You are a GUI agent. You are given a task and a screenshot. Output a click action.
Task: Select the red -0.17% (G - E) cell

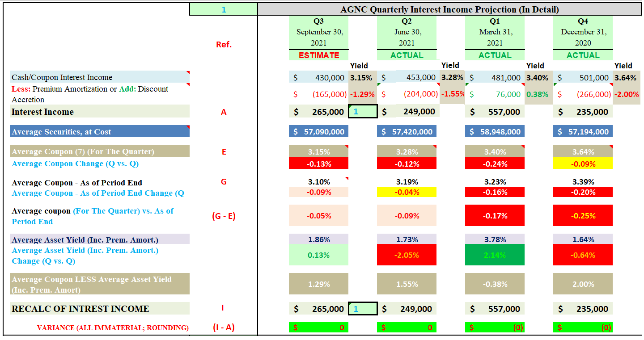click(495, 216)
